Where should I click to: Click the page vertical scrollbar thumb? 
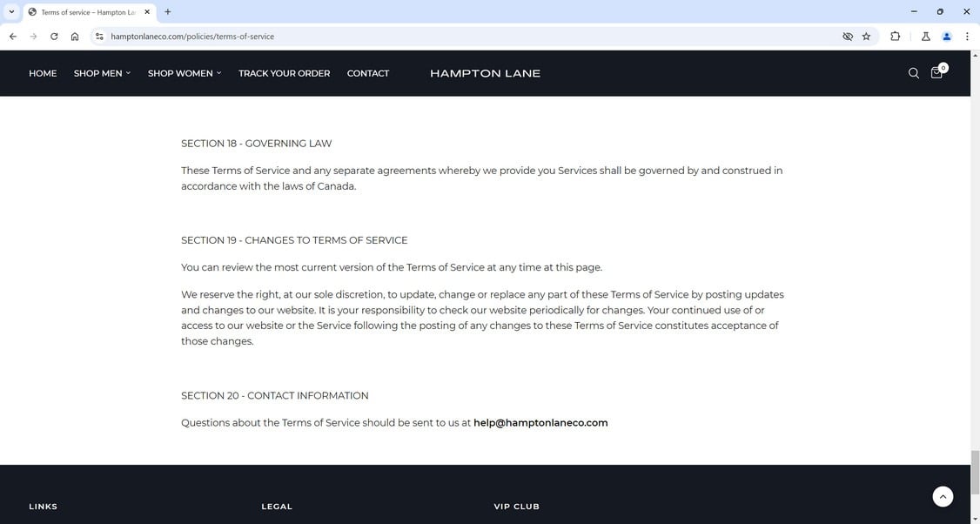[975, 472]
